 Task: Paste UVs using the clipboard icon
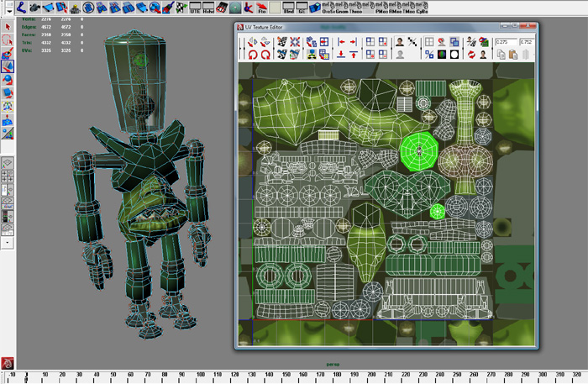click(x=513, y=55)
